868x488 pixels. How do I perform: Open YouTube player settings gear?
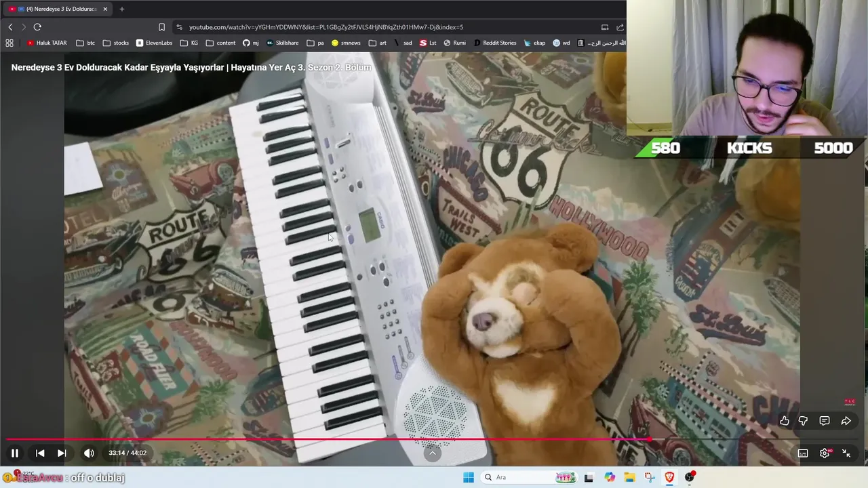825,453
